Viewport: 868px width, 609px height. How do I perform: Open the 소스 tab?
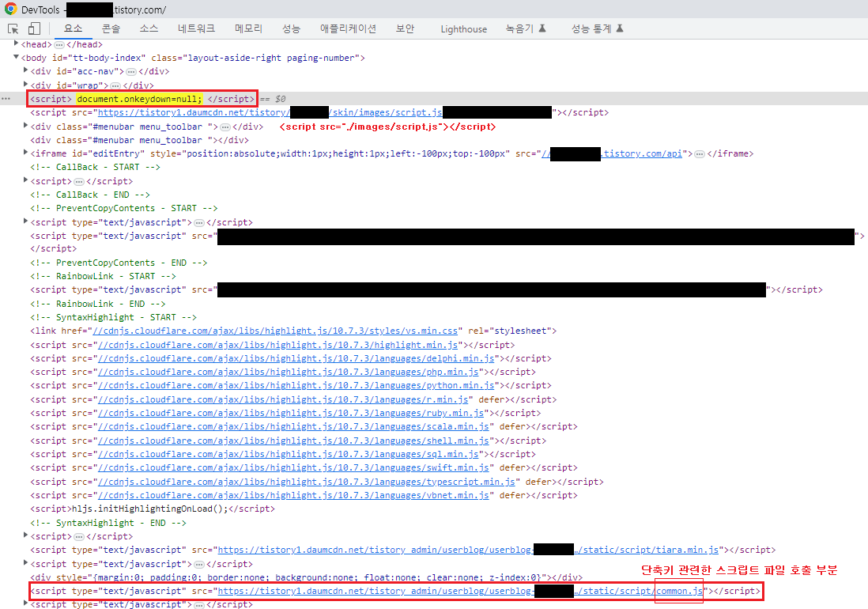pos(149,28)
